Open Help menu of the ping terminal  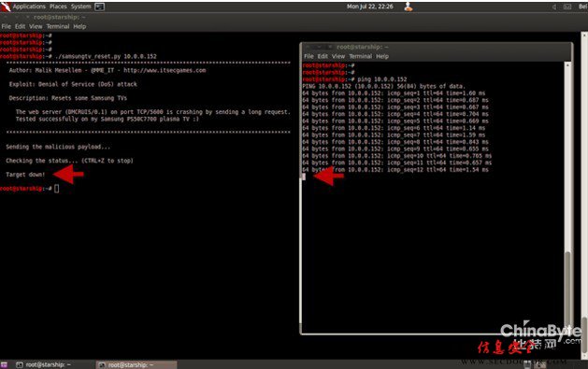[x=382, y=56]
